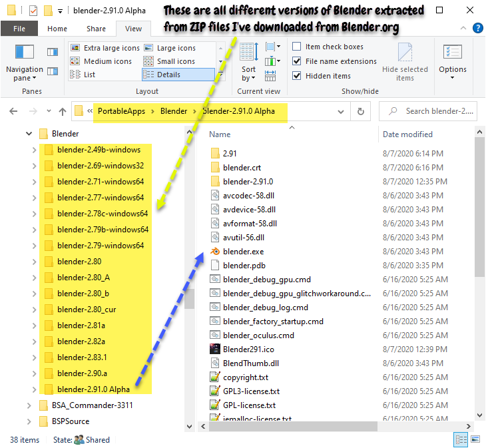Go back with the Back arrow
The width and height of the screenshot is (486, 448).
coord(13,111)
